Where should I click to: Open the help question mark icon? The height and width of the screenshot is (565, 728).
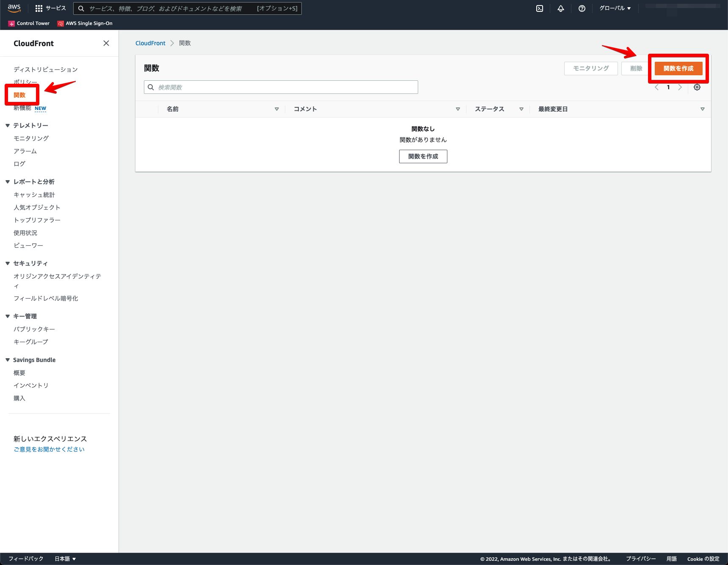pyautogui.click(x=582, y=8)
